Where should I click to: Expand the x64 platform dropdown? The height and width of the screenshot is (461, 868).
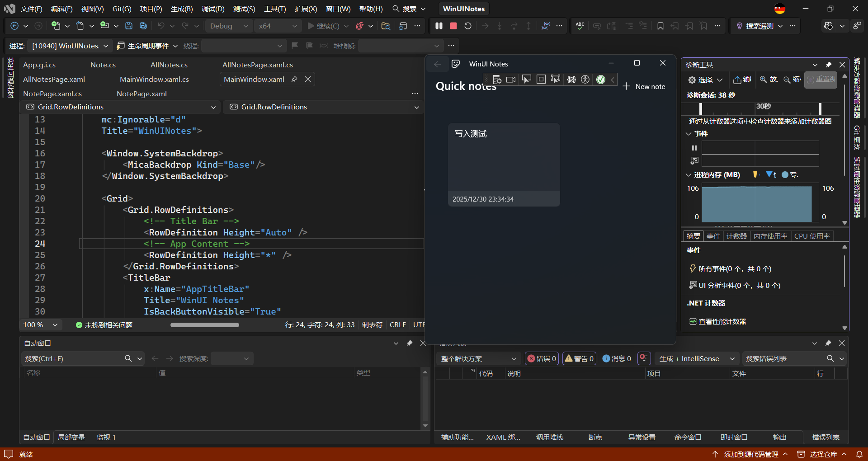[x=278, y=26]
